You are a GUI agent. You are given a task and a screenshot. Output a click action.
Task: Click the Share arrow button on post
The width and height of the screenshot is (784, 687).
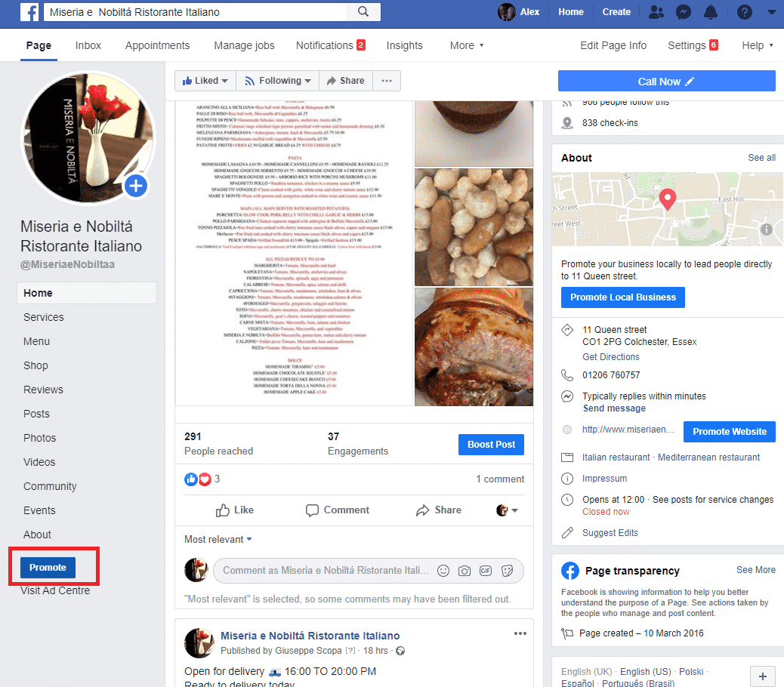pyautogui.click(x=439, y=510)
